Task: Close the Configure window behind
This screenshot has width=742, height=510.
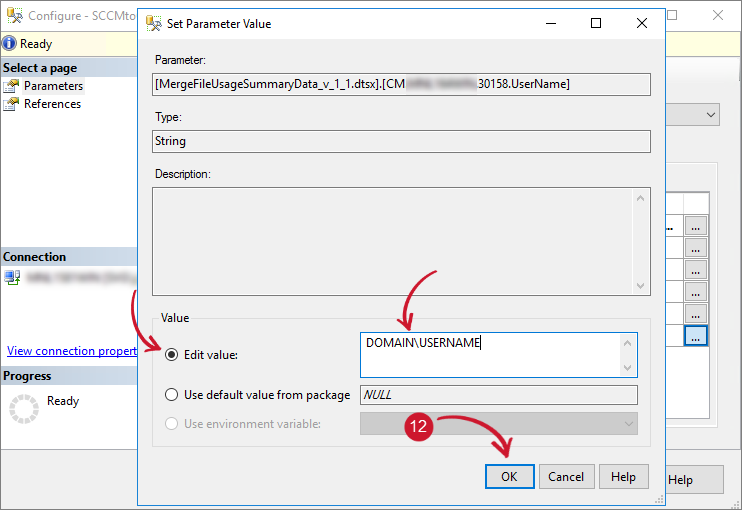Action: tap(718, 15)
